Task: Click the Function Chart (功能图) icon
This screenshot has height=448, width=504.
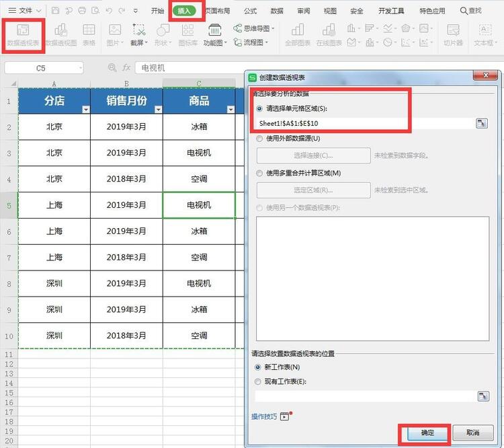Action: pos(215,35)
